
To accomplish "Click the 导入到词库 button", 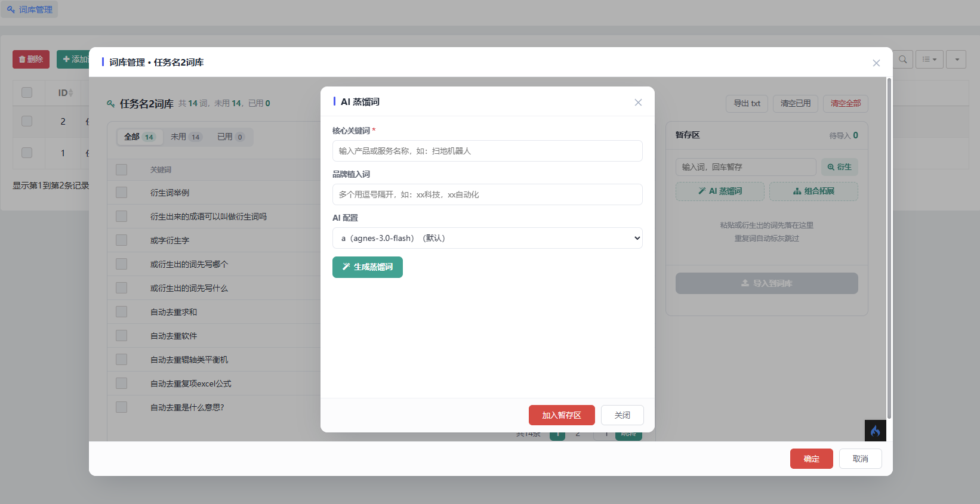I will pyautogui.click(x=767, y=283).
